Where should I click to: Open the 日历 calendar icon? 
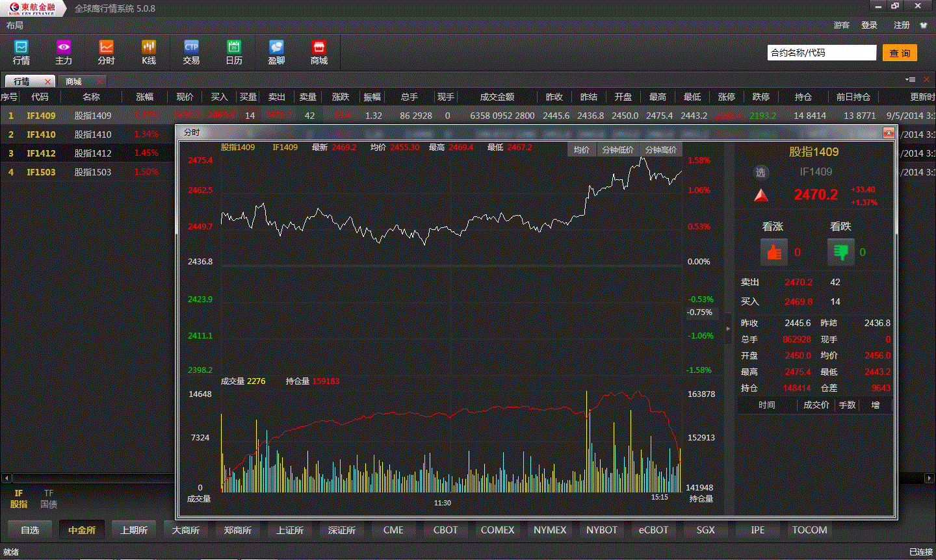click(x=234, y=52)
